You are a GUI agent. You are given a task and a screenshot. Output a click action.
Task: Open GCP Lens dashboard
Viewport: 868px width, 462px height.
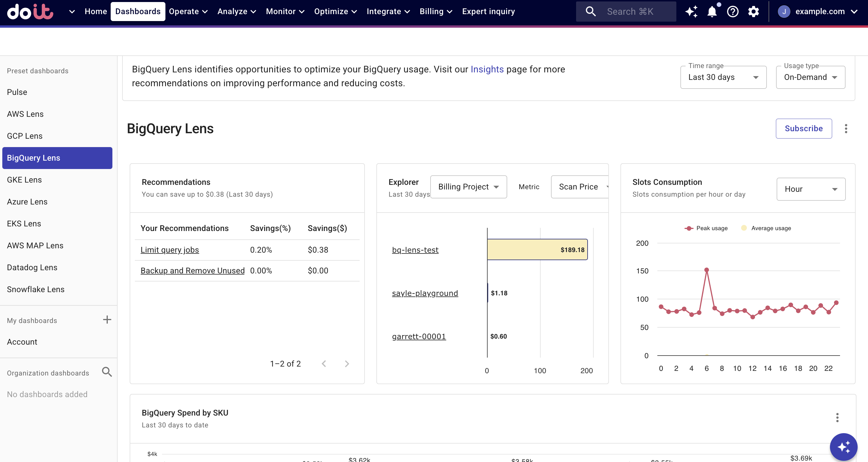(x=57, y=136)
